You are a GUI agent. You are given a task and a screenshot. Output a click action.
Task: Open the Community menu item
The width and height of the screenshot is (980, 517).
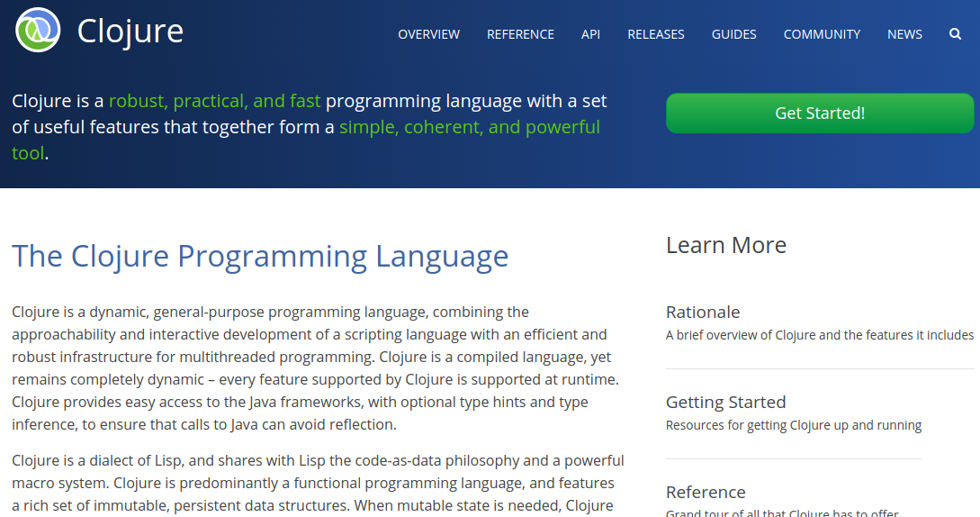pos(822,34)
